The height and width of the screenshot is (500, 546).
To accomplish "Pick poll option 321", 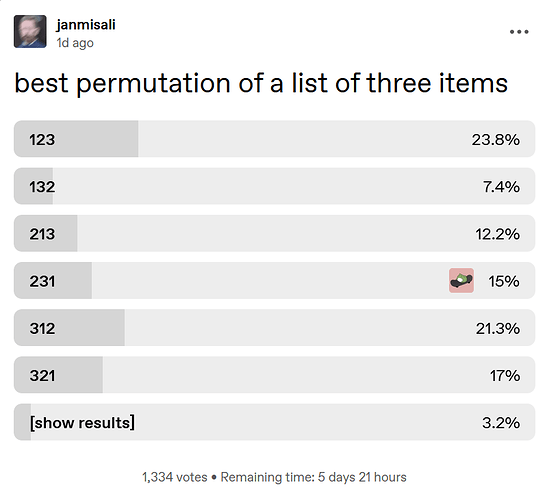I will tap(274, 375).
